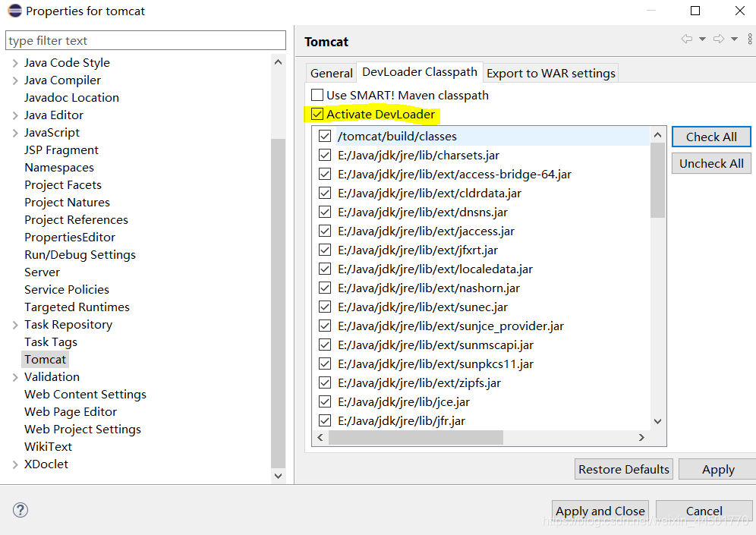Uncheck the dnsns.jar entry
Viewport: 756px width, 535px height.
(325, 212)
